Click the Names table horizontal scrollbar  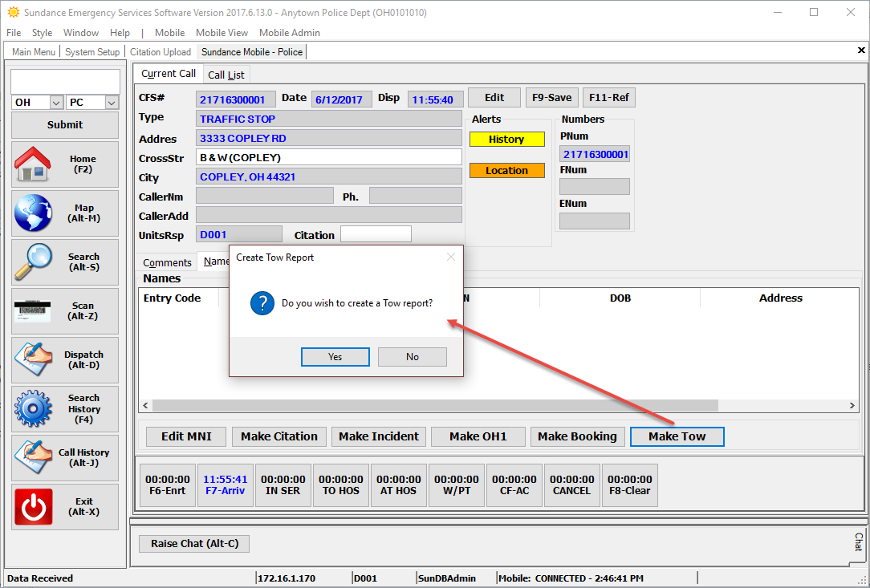tap(436, 405)
